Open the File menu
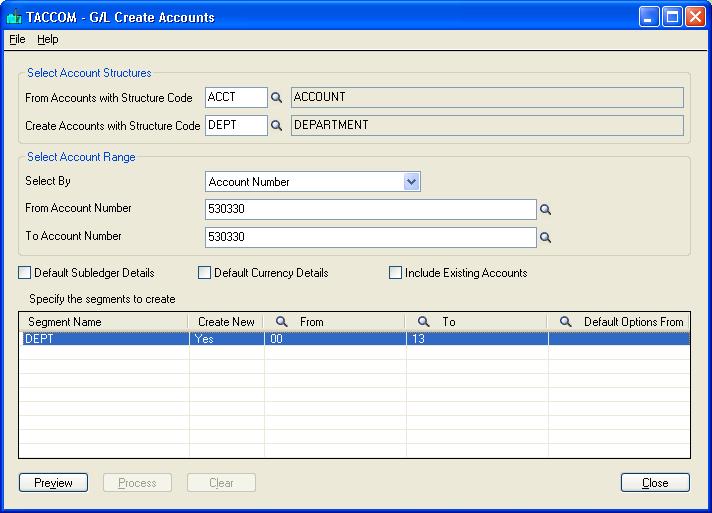712x513 pixels. (17, 39)
